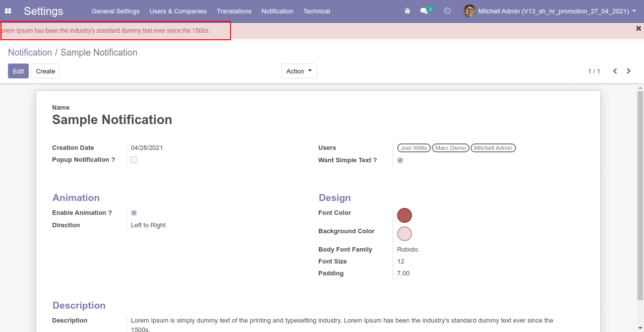Open the apps grid home menu

tap(8, 11)
